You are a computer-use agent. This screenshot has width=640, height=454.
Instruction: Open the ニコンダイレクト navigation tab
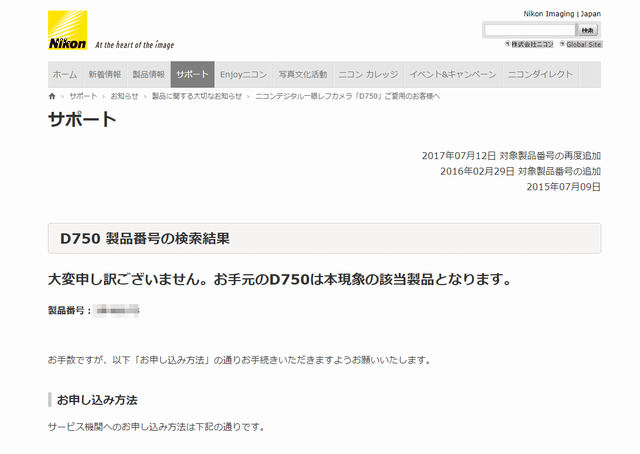(x=540, y=74)
